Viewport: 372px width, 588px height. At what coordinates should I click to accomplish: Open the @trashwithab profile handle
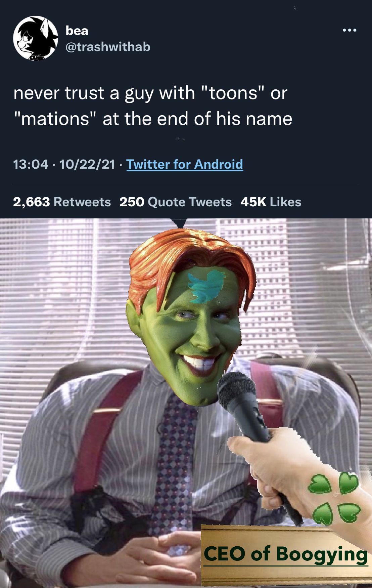click(108, 47)
